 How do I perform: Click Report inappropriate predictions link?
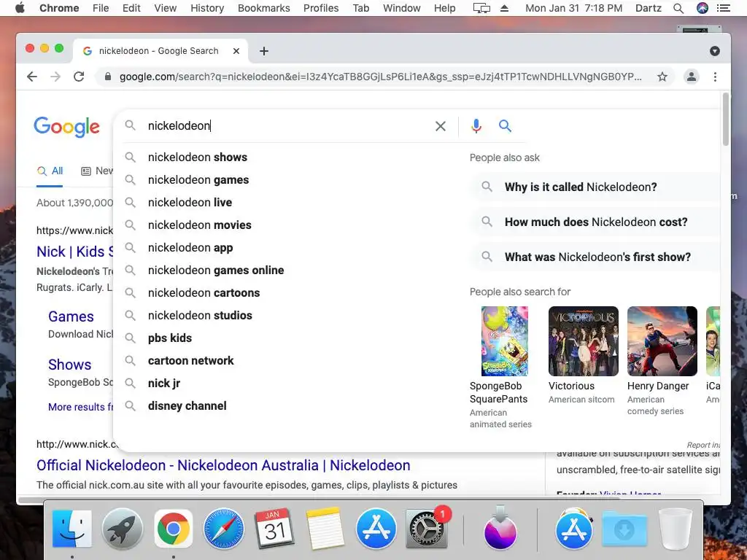click(x=703, y=445)
